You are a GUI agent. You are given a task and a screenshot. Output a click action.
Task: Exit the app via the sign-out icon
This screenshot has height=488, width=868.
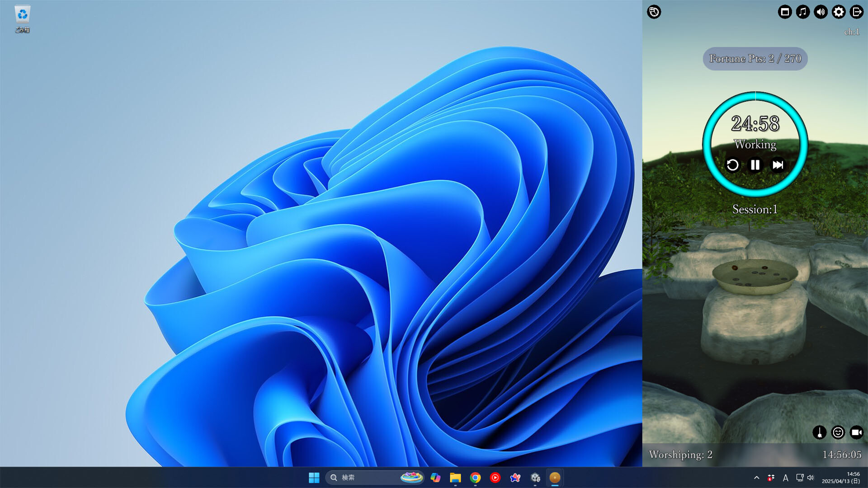(x=856, y=12)
